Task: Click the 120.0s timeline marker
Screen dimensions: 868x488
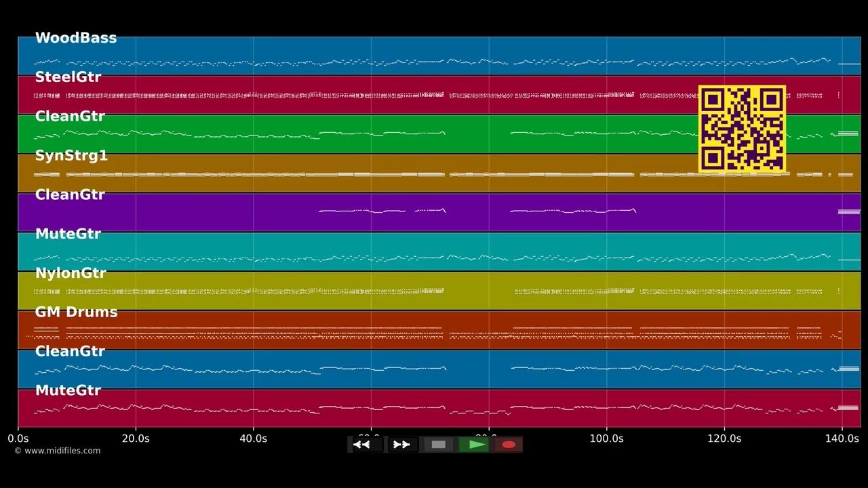Action: (724, 439)
